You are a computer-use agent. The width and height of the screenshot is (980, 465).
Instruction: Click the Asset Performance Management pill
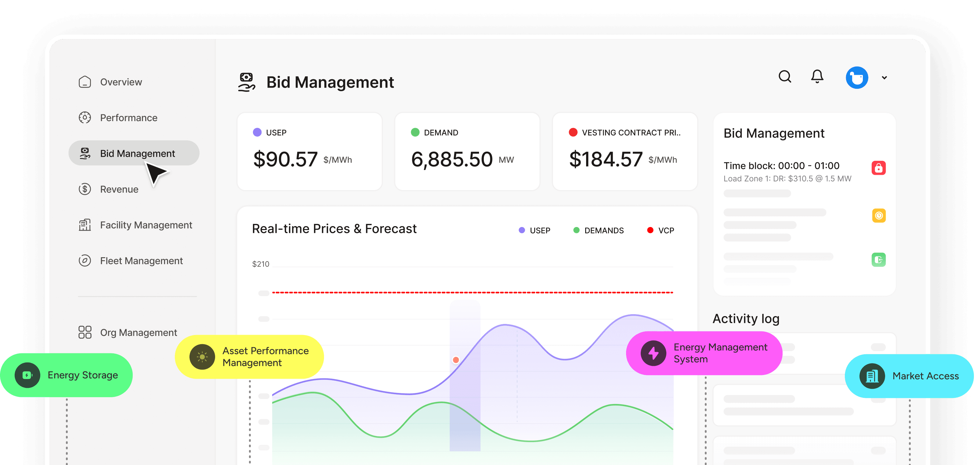coord(249,357)
